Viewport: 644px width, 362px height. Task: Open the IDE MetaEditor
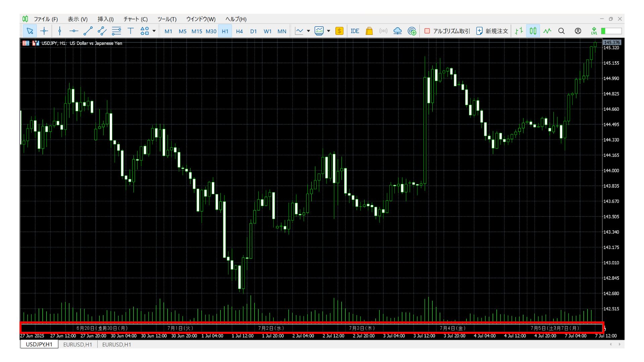(355, 31)
